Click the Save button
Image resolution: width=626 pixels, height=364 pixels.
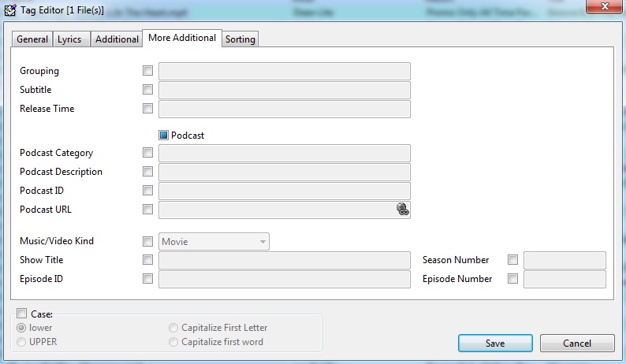(495, 344)
